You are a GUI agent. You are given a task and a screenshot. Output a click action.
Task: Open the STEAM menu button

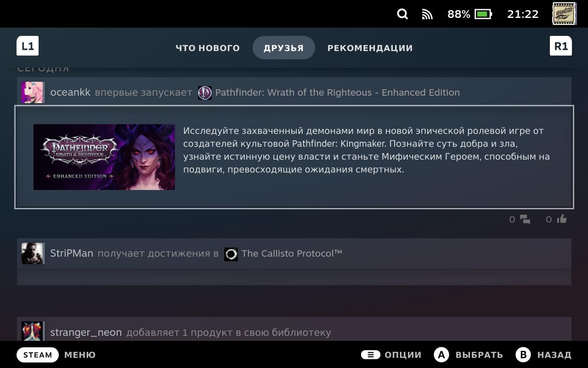[x=38, y=355]
